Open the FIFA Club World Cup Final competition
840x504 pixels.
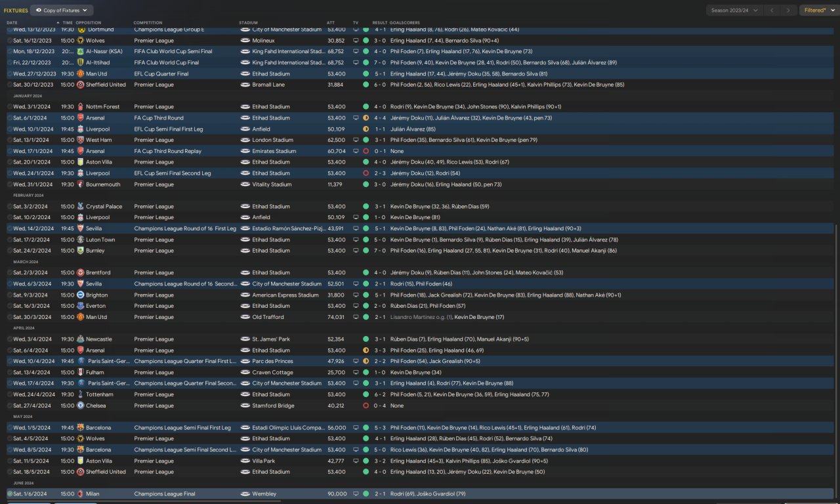coord(166,63)
